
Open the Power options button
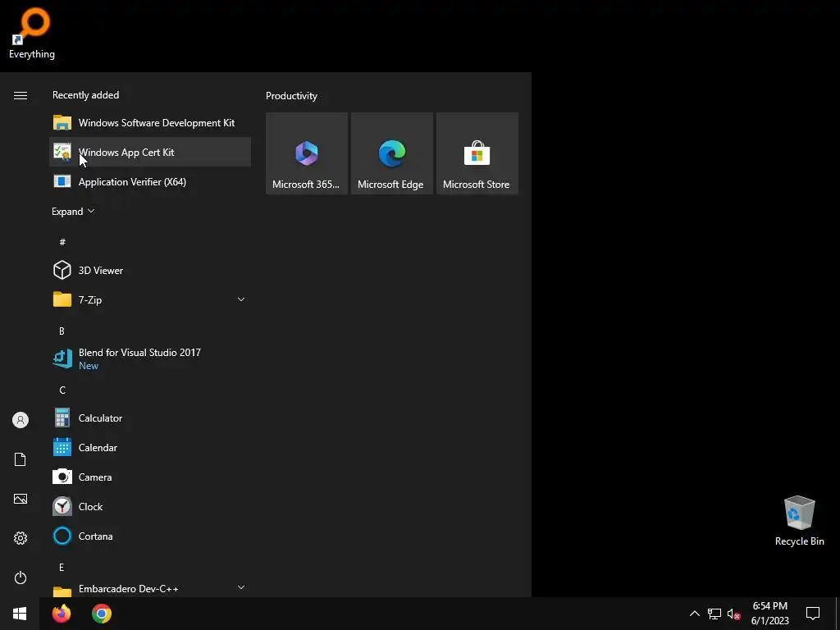(x=21, y=577)
